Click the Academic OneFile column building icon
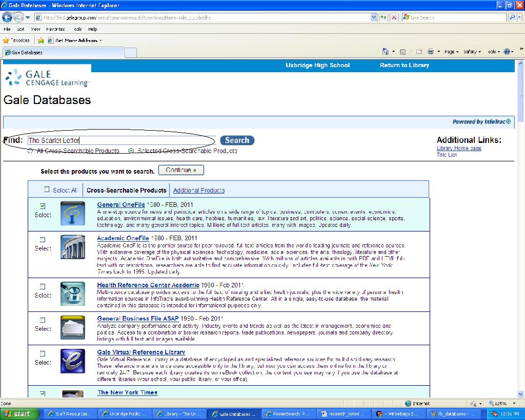The height and width of the screenshot is (420, 525). coord(73,247)
